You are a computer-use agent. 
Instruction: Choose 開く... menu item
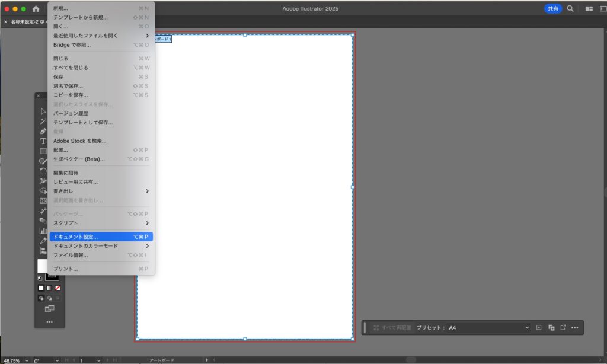pos(101,27)
